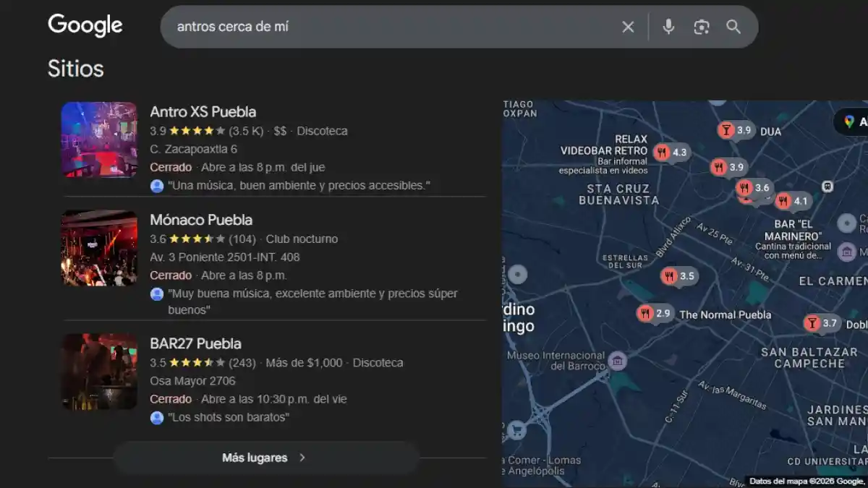Select the cocktail map pin rated 3.7

pyautogui.click(x=821, y=323)
